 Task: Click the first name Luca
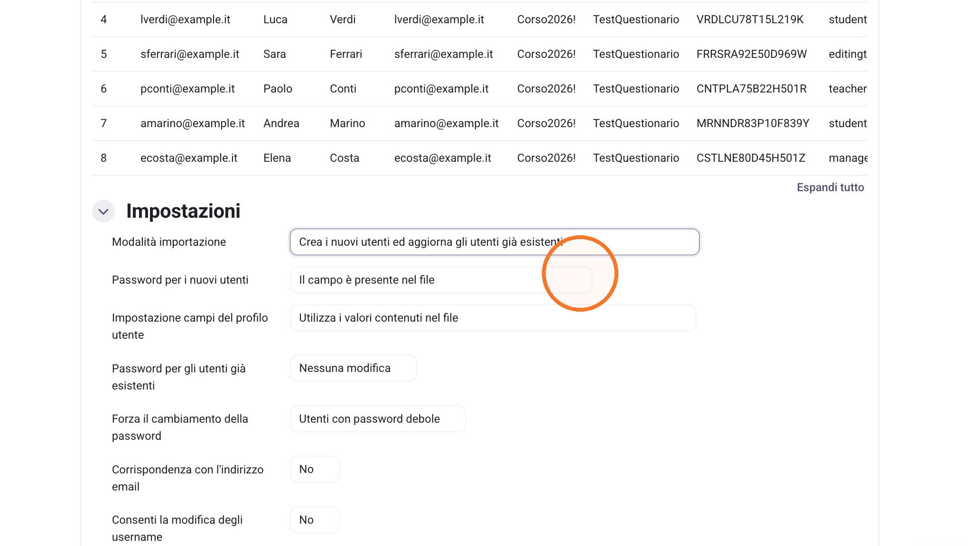(x=275, y=19)
